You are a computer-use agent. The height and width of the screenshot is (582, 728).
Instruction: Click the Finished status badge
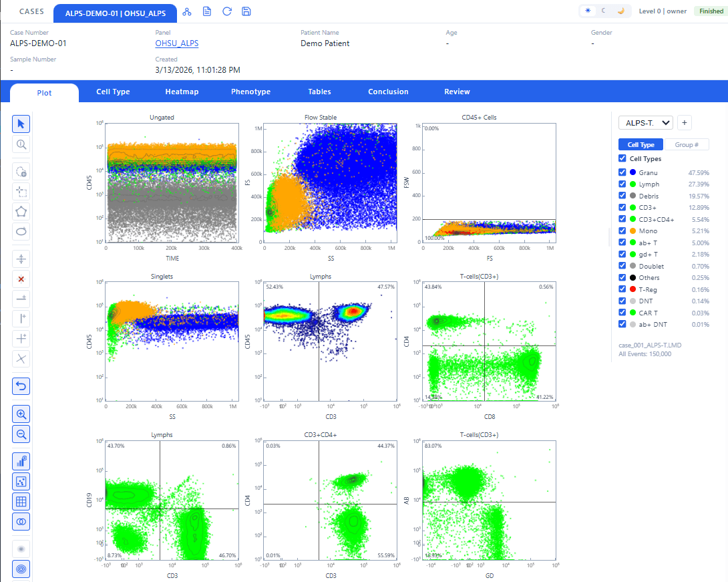(711, 11)
